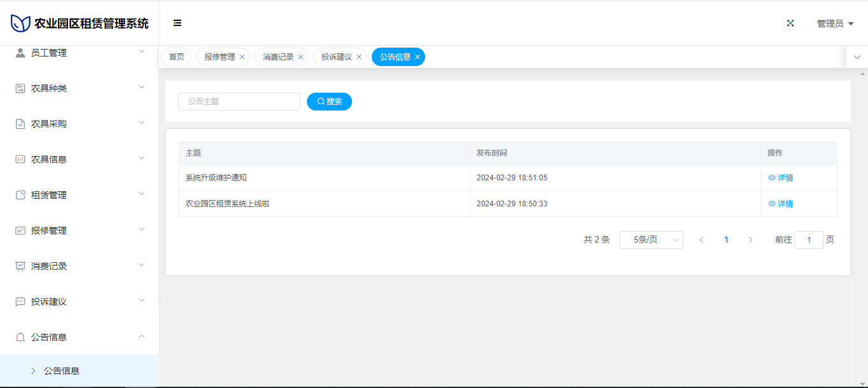The image size is (868, 388).
Task: Switch to the 报修管理 tab
Action: (220, 57)
